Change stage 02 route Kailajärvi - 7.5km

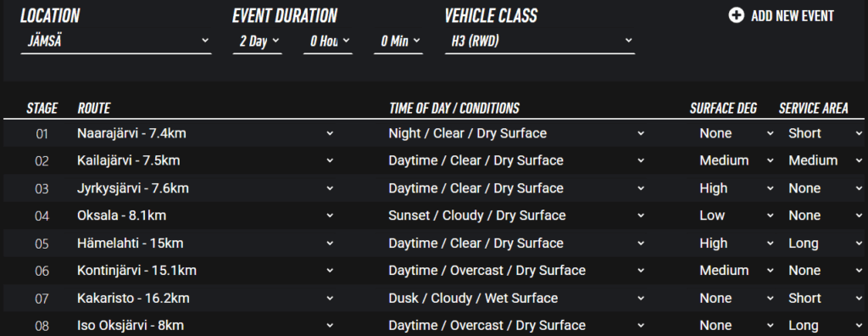tap(206, 161)
